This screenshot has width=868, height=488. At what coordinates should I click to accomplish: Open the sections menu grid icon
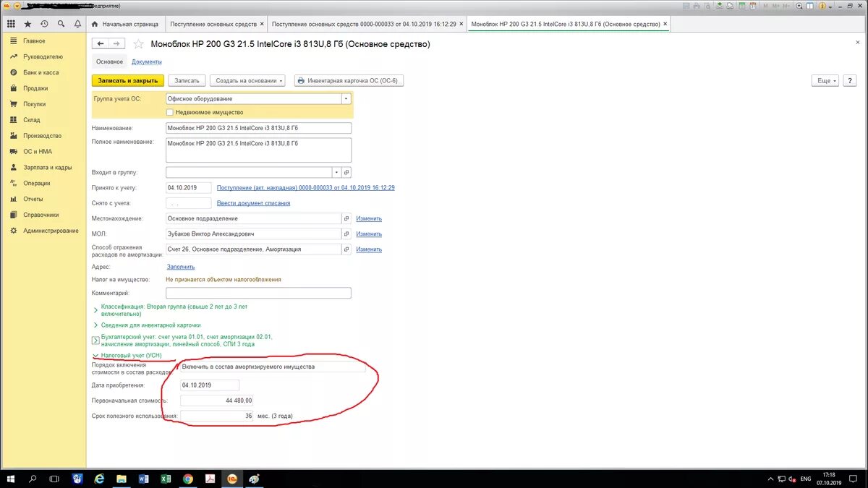11,24
